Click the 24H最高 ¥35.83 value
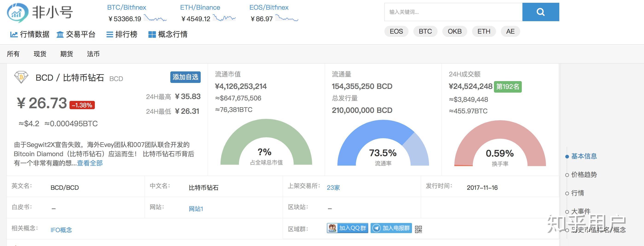 pos(188,97)
